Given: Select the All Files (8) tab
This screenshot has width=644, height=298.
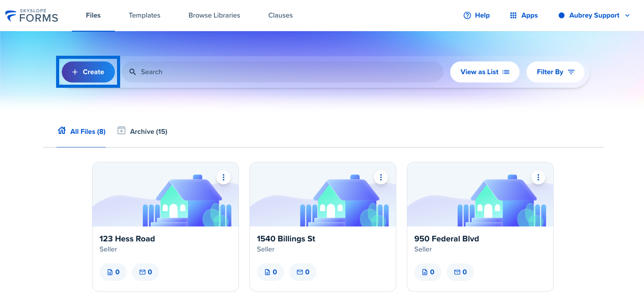Looking at the screenshot, I should (82, 131).
